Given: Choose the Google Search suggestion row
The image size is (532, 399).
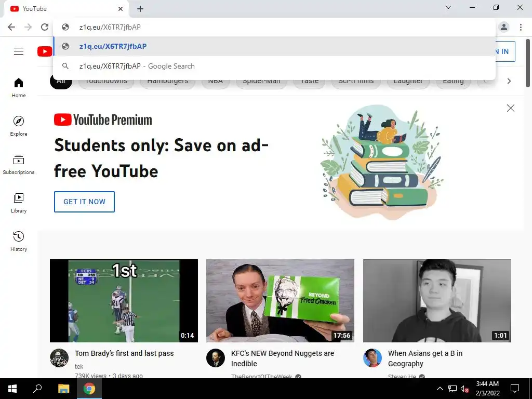Looking at the screenshot, I should pyautogui.click(x=274, y=66).
